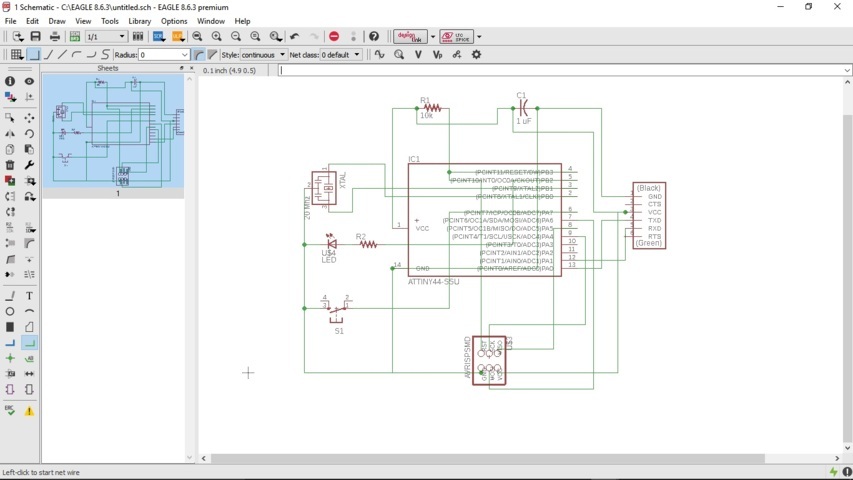Open the Tools menu
The width and height of the screenshot is (853, 480).
[x=109, y=21]
